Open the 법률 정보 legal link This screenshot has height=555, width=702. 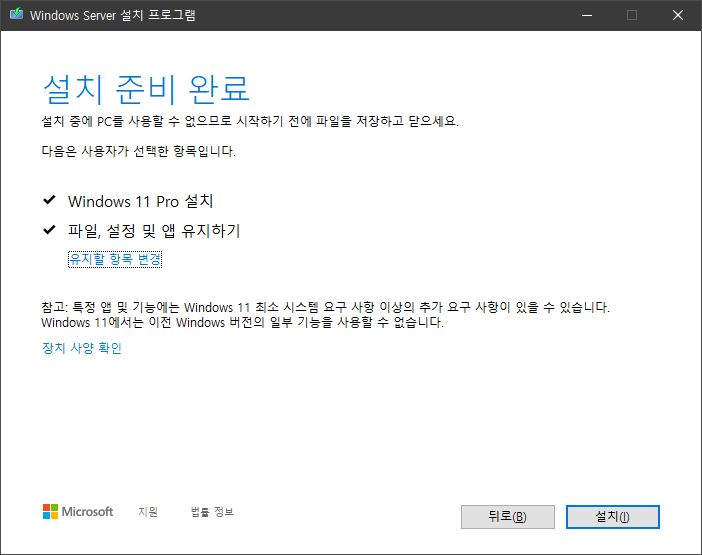tap(212, 512)
